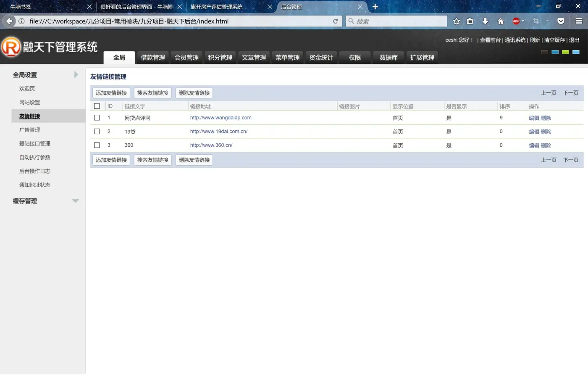Click the bottom 添加友情链接 button
The image size is (588, 375).
[111, 160]
